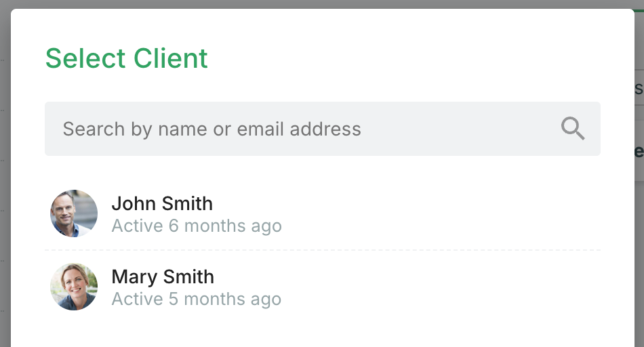Image resolution: width=644 pixels, height=347 pixels.
Task: Click the dimmed backdrop right of the dialog
Action: coord(639,203)
